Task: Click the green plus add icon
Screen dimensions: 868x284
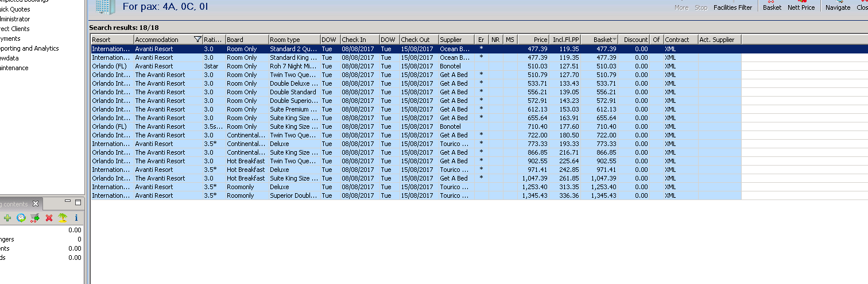Action: (x=7, y=218)
